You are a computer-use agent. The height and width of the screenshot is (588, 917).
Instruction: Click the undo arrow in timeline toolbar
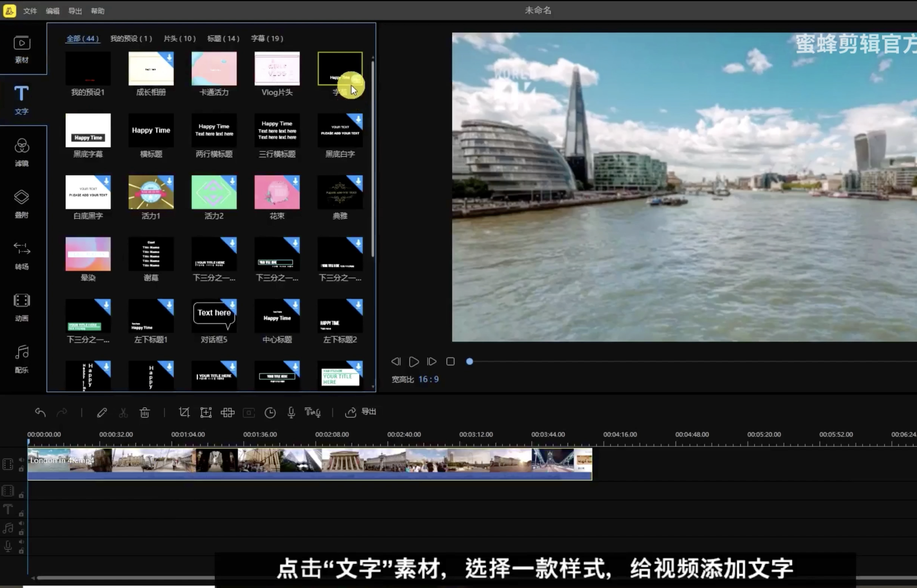(40, 412)
